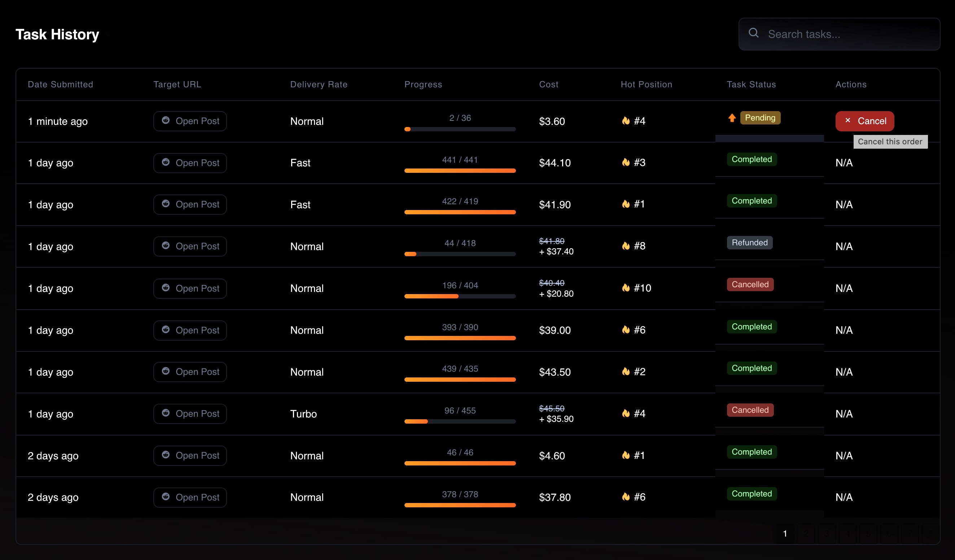955x560 pixels.
Task: Click the Completed badge in the $4.60 row
Action: (x=752, y=452)
